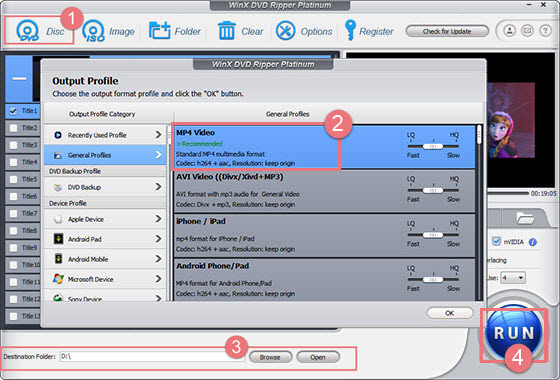This screenshot has width=560, height=380.
Task: Click the Apple Device logo icon
Action: pyautogui.click(x=58, y=219)
